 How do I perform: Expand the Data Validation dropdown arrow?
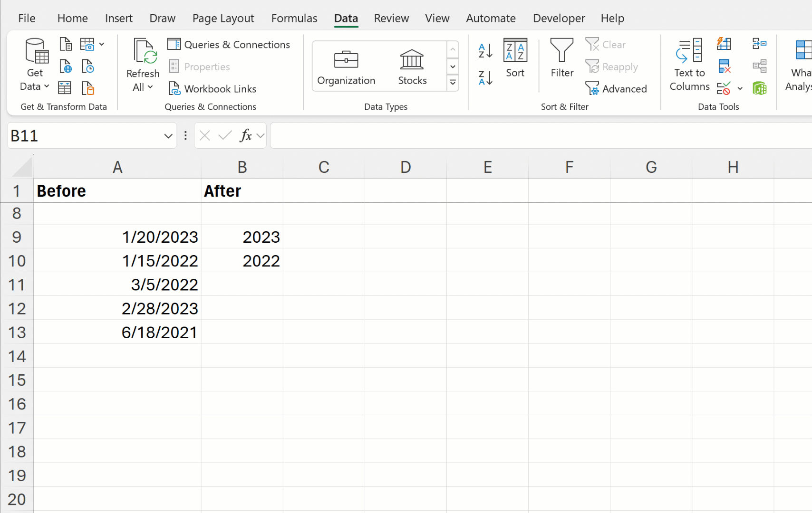click(x=740, y=88)
